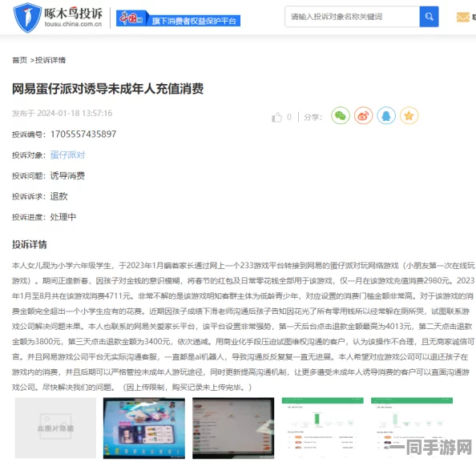Click the China.com banner logo
This screenshot has width=476, height=462.
132,18
